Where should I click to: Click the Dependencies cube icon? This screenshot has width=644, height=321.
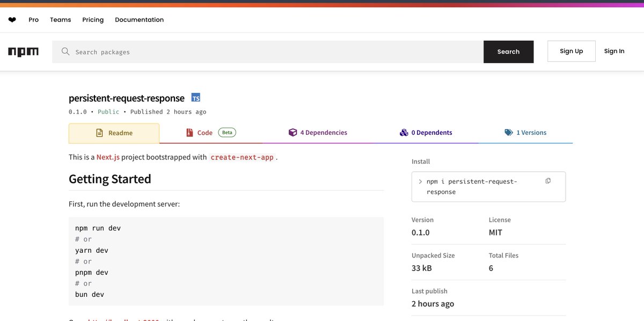click(292, 133)
